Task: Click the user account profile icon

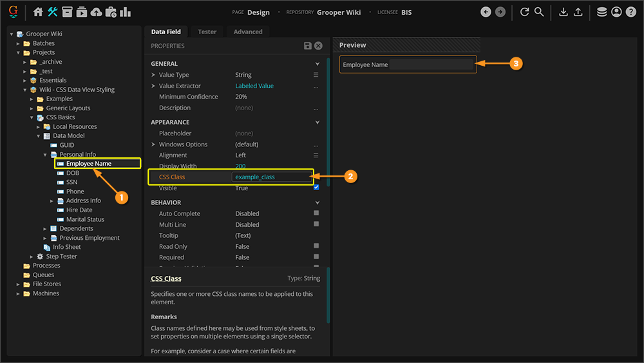Action: pos(616,12)
